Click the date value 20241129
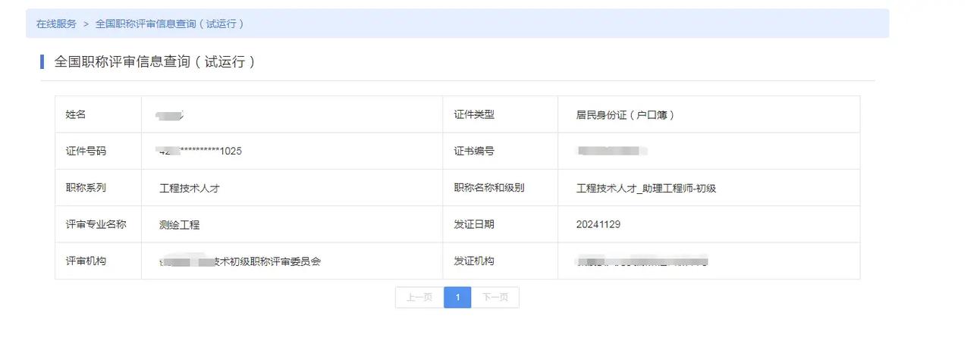The image size is (980, 347). [598, 225]
